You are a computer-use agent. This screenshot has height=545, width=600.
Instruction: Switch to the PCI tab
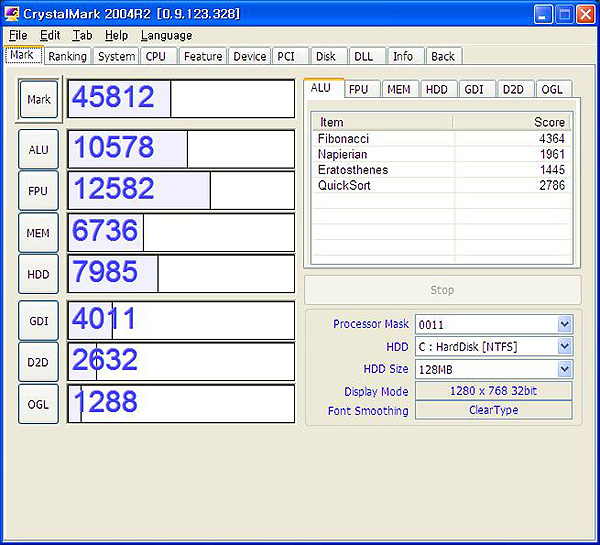tap(290, 56)
